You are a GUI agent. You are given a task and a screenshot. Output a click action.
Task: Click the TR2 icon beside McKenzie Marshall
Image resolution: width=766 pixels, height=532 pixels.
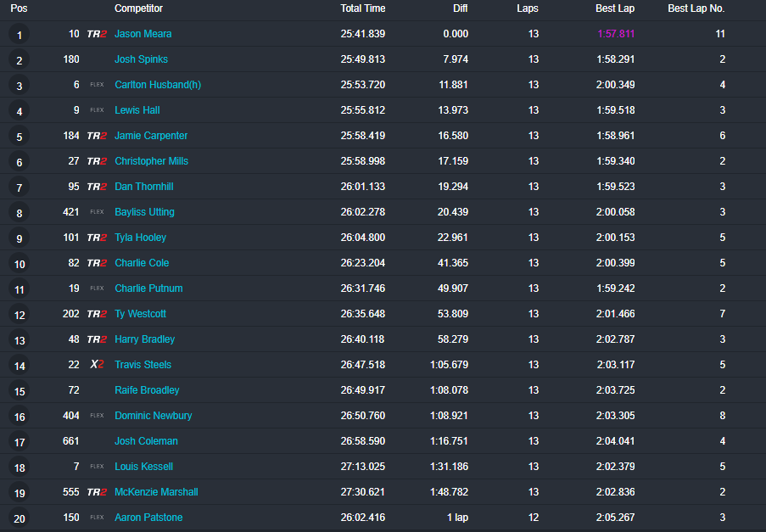click(97, 492)
